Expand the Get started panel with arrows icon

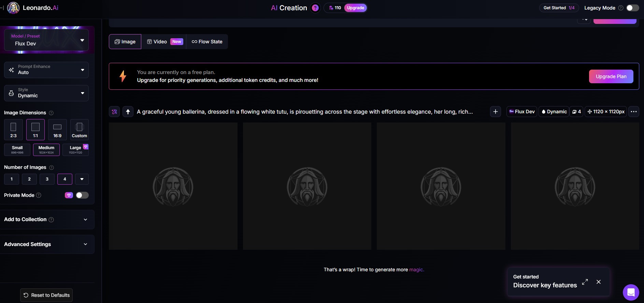coord(585,282)
